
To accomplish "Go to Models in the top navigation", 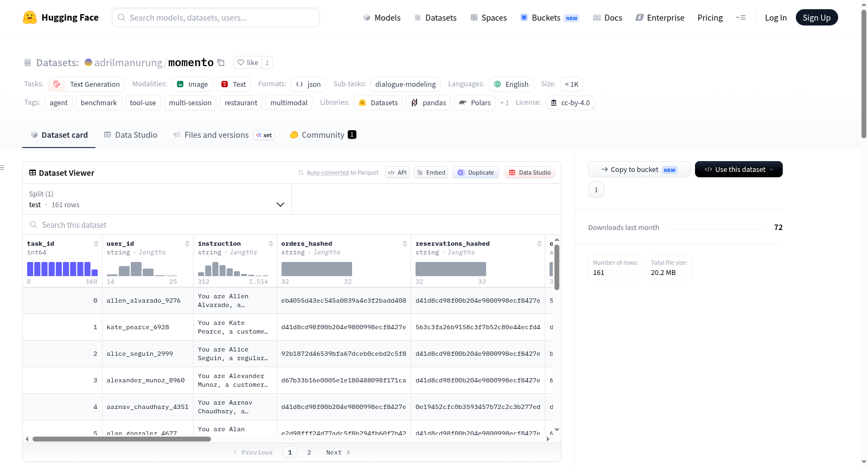I will (382, 17).
